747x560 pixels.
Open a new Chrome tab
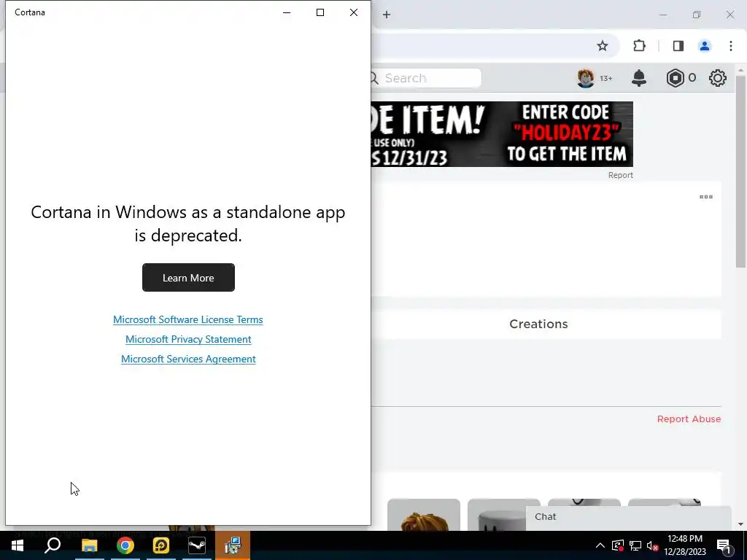387,15
